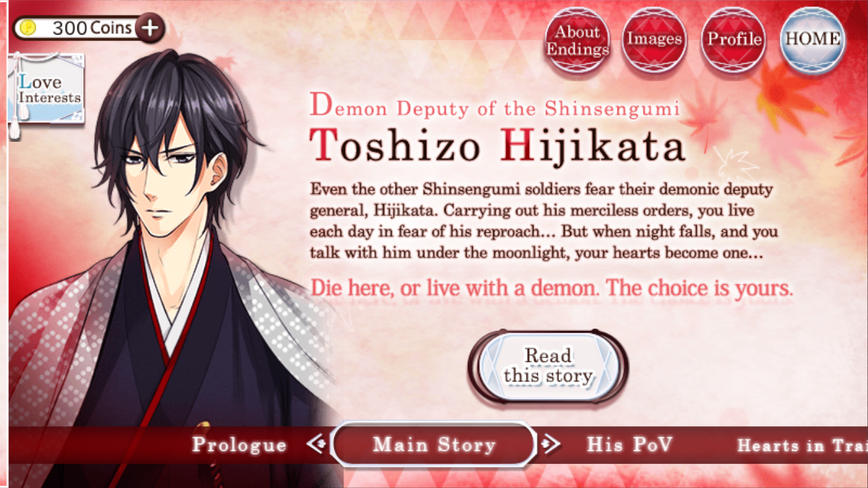
Task: Tap the red tagline Die here, or live with a demon
Action: tap(552, 288)
